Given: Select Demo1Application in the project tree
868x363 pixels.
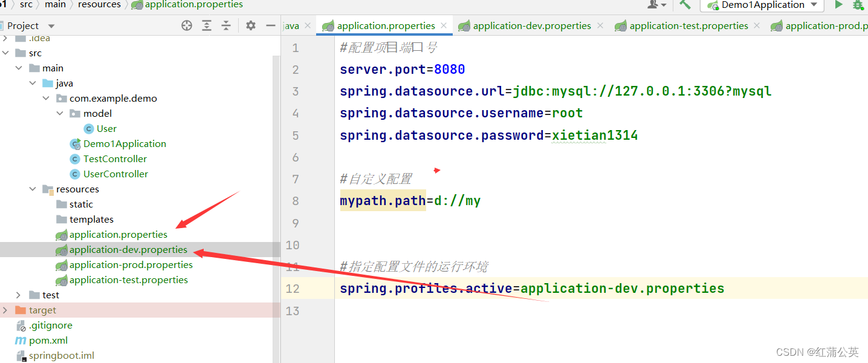Looking at the screenshot, I should point(125,143).
